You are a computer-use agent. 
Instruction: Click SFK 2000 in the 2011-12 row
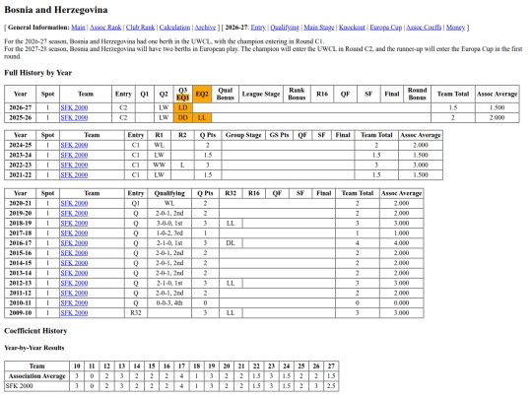[x=74, y=294]
